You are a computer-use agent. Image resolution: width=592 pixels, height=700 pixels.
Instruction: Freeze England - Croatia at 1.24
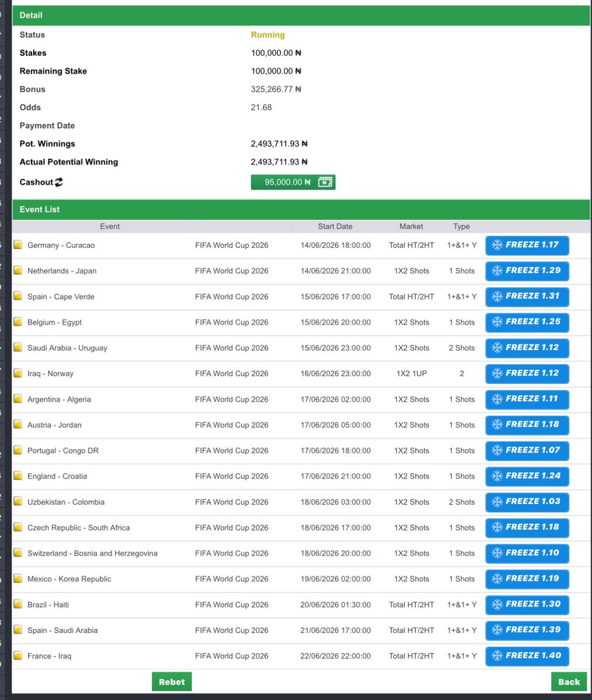tap(527, 476)
